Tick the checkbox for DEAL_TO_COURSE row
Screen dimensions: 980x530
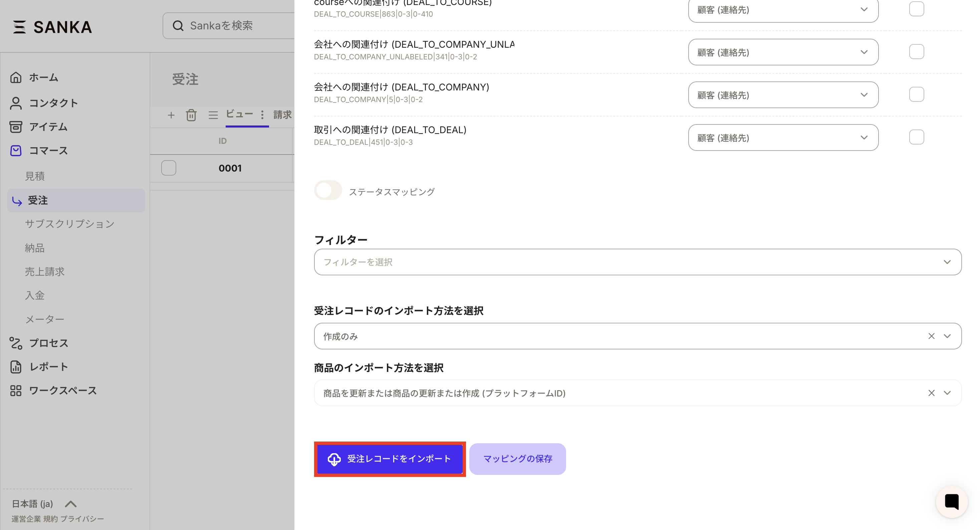click(x=917, y=9)
